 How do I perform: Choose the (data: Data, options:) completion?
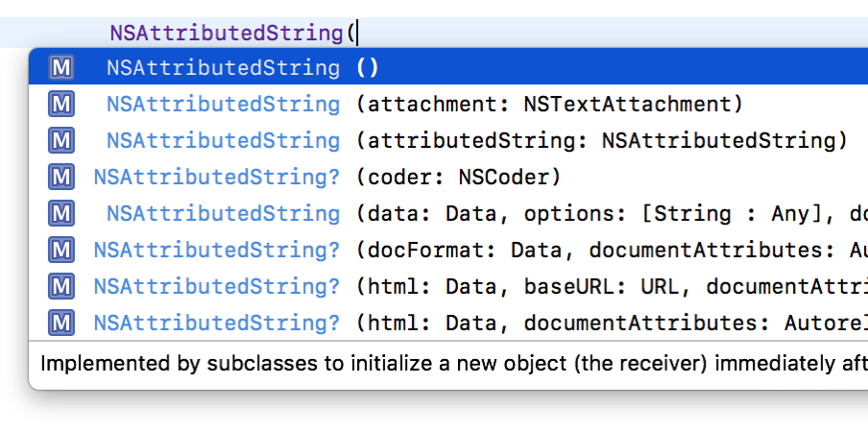tap(448, 213)
